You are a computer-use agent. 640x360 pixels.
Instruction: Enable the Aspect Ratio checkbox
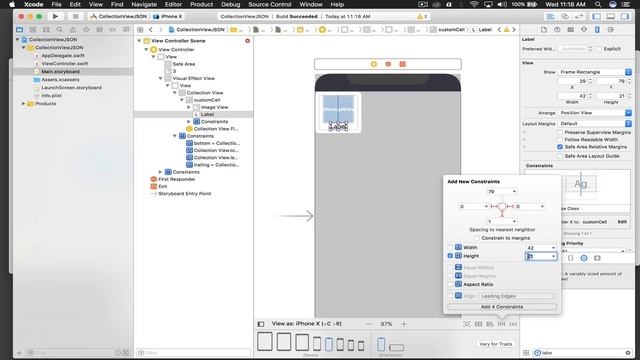pyautogui.click(x=450, y=284)
